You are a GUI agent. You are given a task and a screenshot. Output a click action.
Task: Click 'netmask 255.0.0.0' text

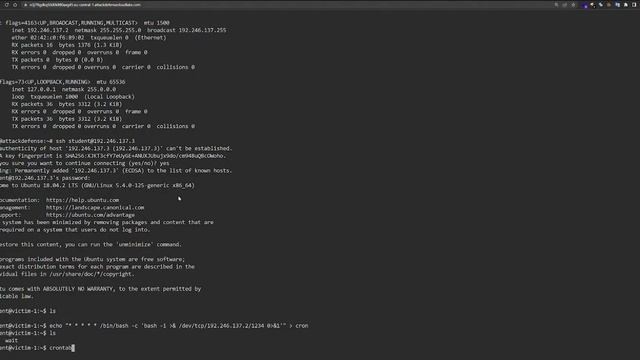coord(89,89)
